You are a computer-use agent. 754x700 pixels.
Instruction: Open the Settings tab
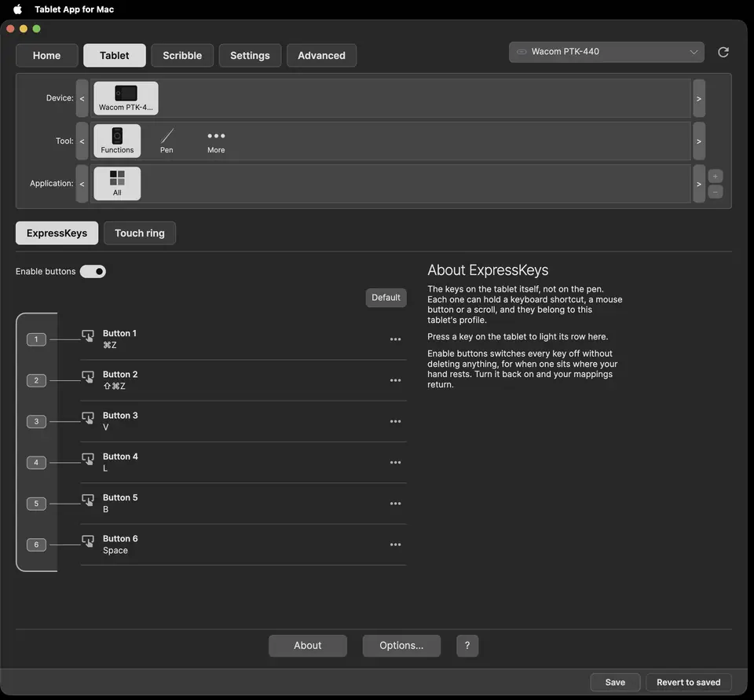[x=250, y=55]
